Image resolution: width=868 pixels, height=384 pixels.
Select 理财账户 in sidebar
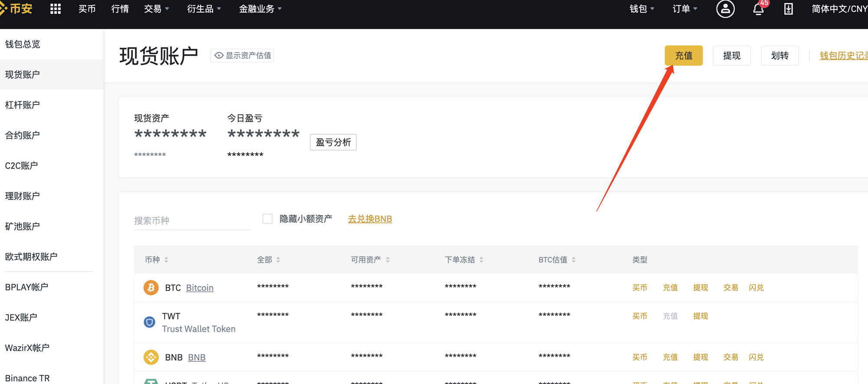pyautogui.click(x=52, y=196)
